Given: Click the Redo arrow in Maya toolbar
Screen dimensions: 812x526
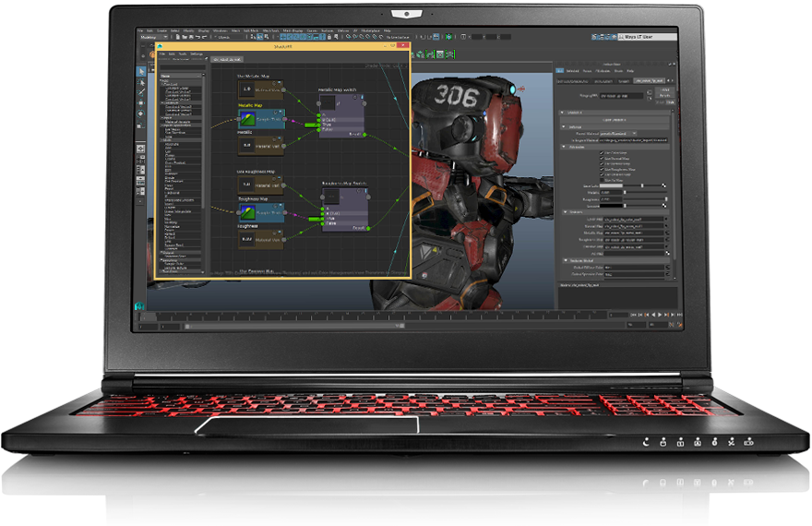Looking at the screenshot, I should [x=204, y=37].
